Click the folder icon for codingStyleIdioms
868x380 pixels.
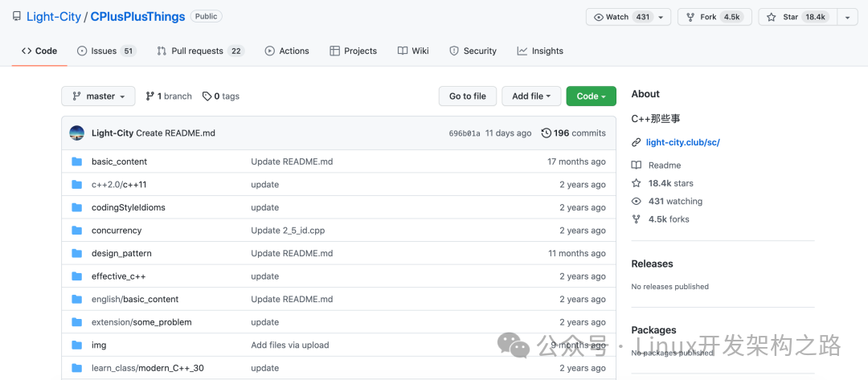pyautogui.click(x=77, y=207)
